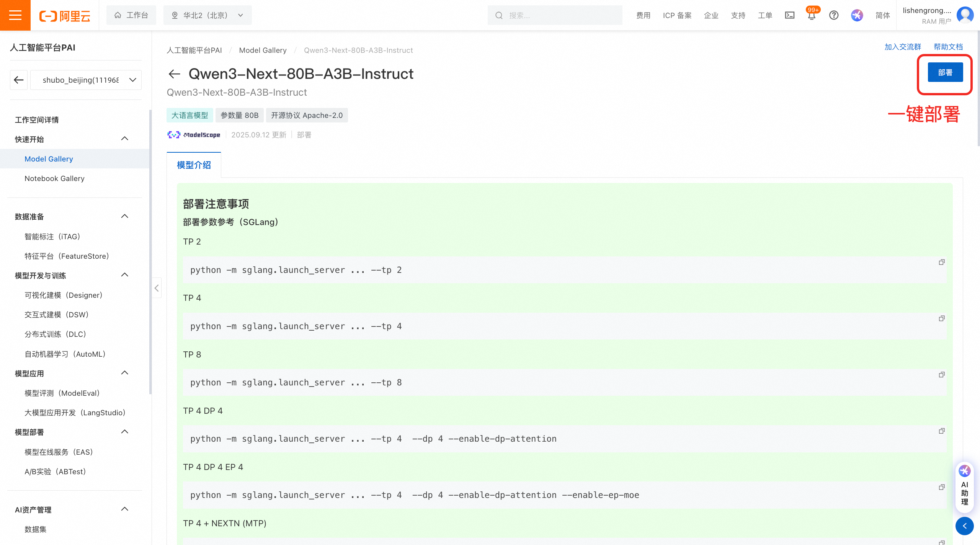
Task: Click the Alibaba Cloud logo
Action: (65, 16)
